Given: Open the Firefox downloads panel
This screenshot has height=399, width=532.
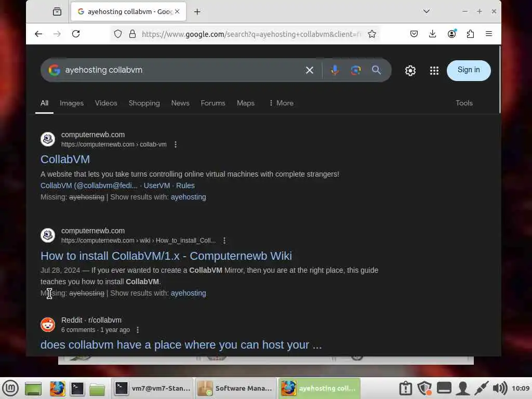Looking at the screenshot, I should coord(433,34).
